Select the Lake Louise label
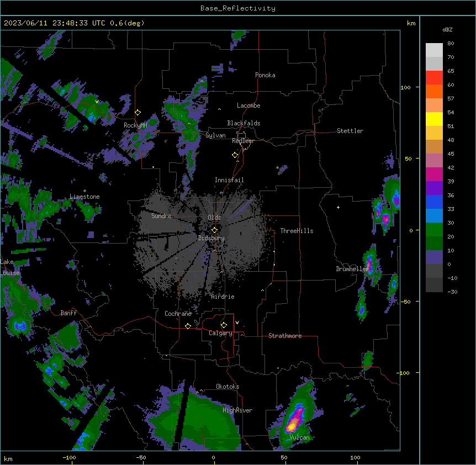 click(10, 267)
